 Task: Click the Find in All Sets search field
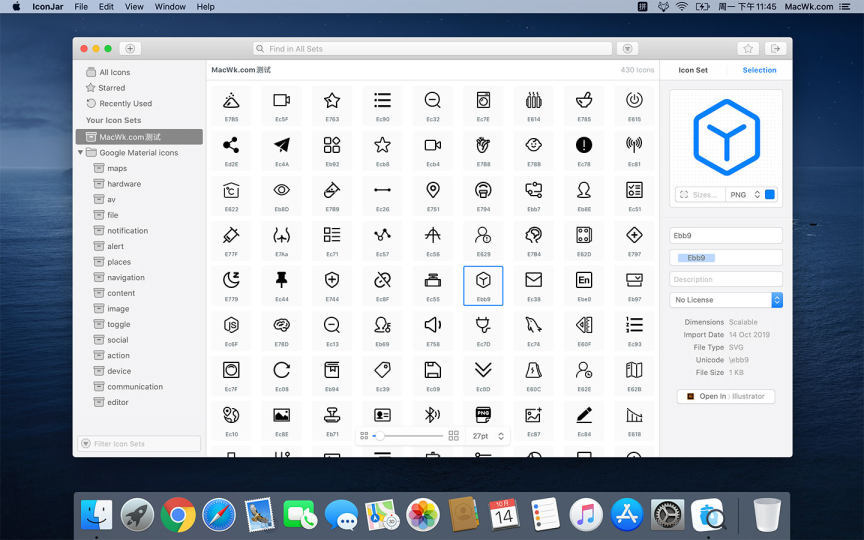point(432,48)
